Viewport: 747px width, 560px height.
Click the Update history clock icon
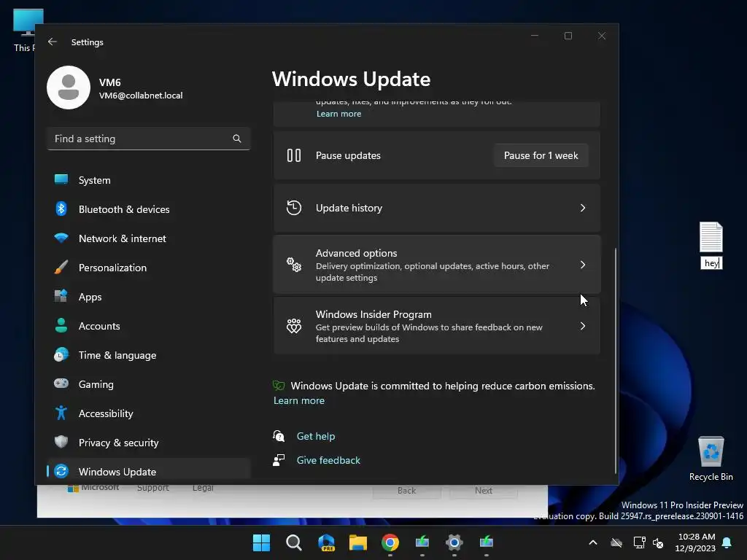pyautogui.click(x=294, y=208)
